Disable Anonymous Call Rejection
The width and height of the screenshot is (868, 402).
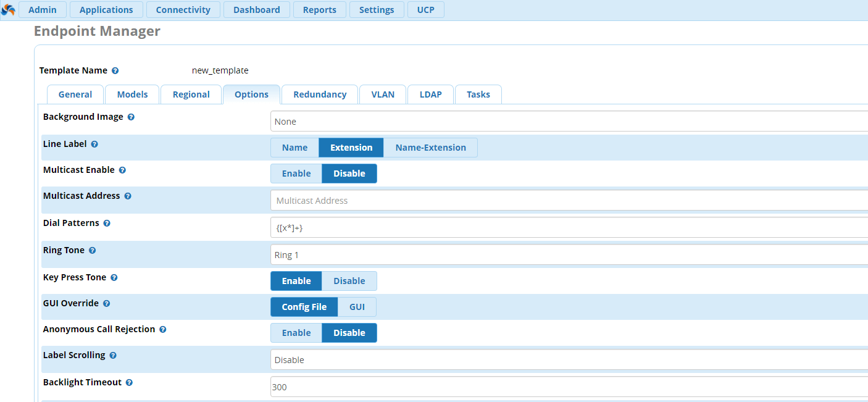point(349,333)
